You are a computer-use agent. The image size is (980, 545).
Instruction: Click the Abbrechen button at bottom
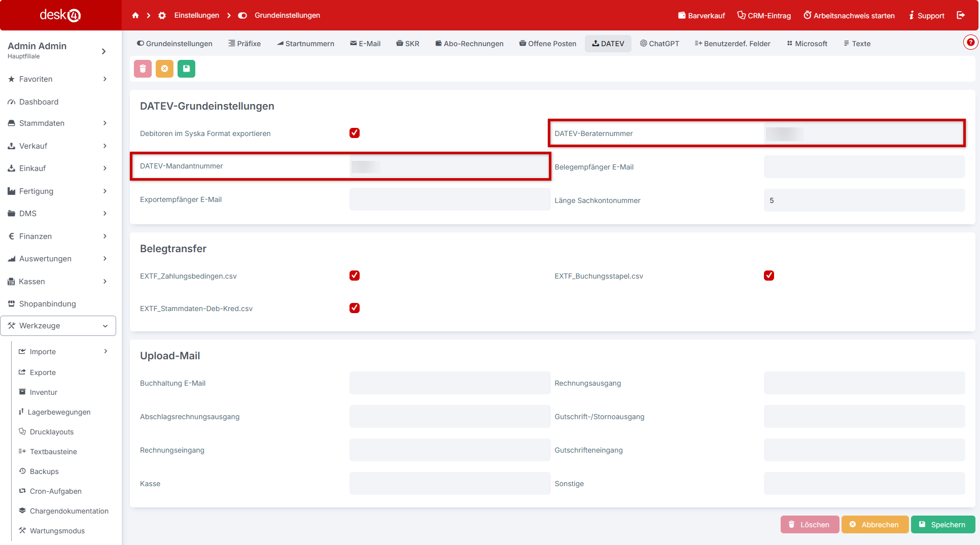click(x=874, y=525)
